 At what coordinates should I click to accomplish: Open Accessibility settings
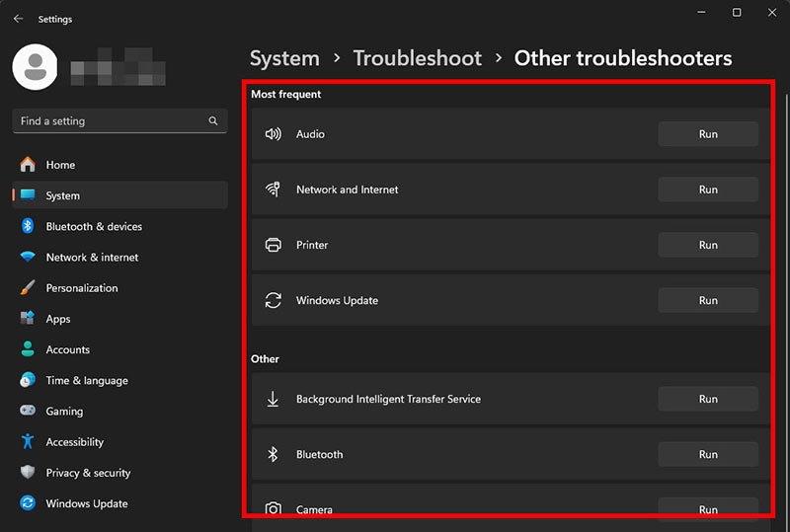point(119,441)
